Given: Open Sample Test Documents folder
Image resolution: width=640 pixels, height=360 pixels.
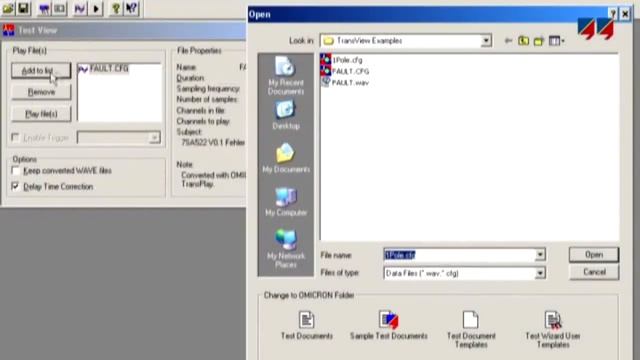Looking at the screenshot, I should click(x=389, y=326).
